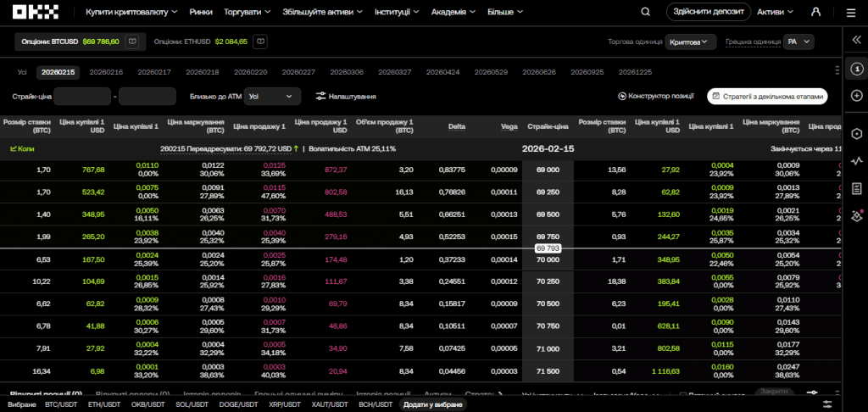Image resolution: width=868 pixels, height=412 pixels.
Task: Collapse the right sidebar with double chevron
Action: [856, 41]
